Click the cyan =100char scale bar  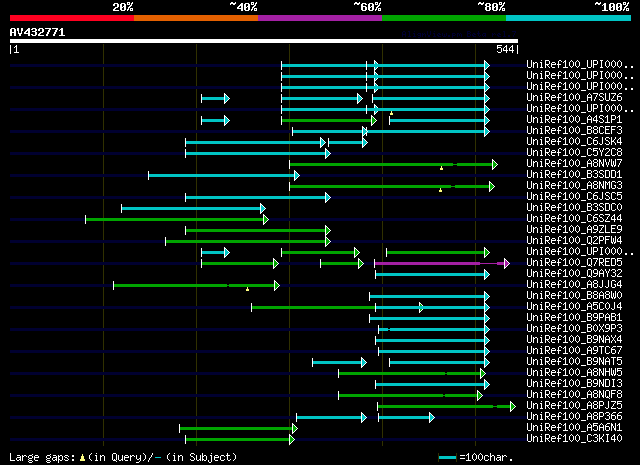click(447, 458)
